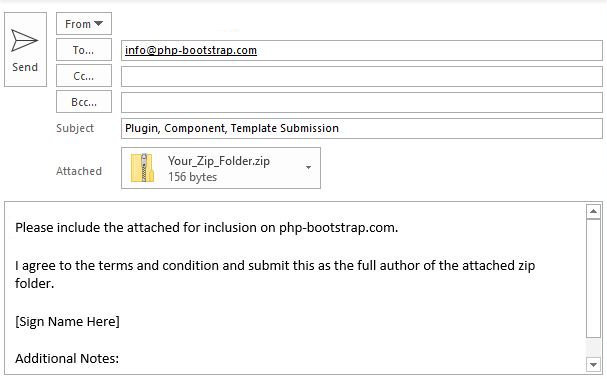Click the 156 bytes attachment size text
Screen dimensions: 607x379
coord(192,177)
